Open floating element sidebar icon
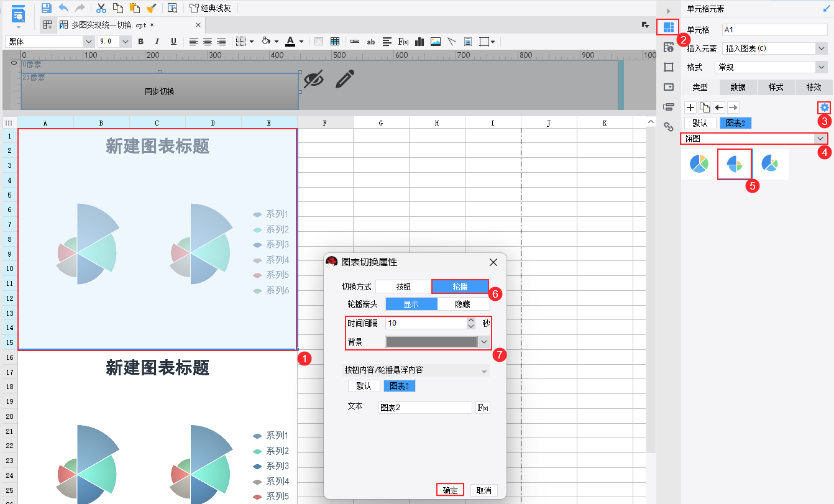This screenshot has width=834, height=504. point(669,67)
